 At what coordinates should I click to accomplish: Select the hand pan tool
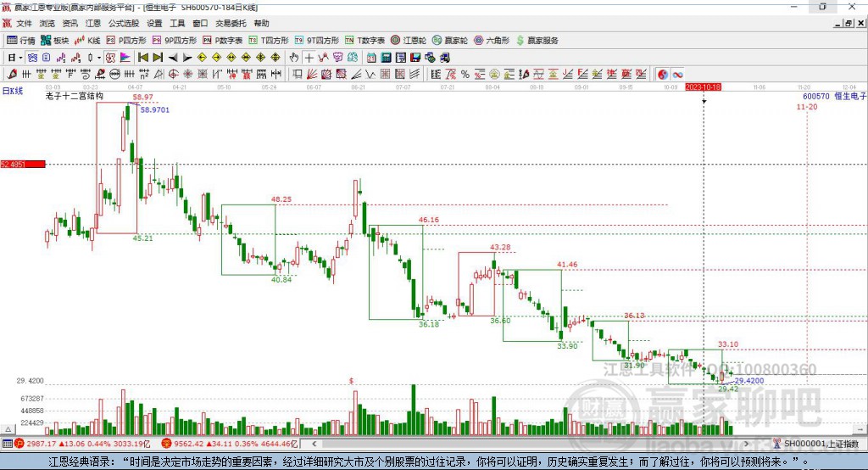click(x=294, y=57)
